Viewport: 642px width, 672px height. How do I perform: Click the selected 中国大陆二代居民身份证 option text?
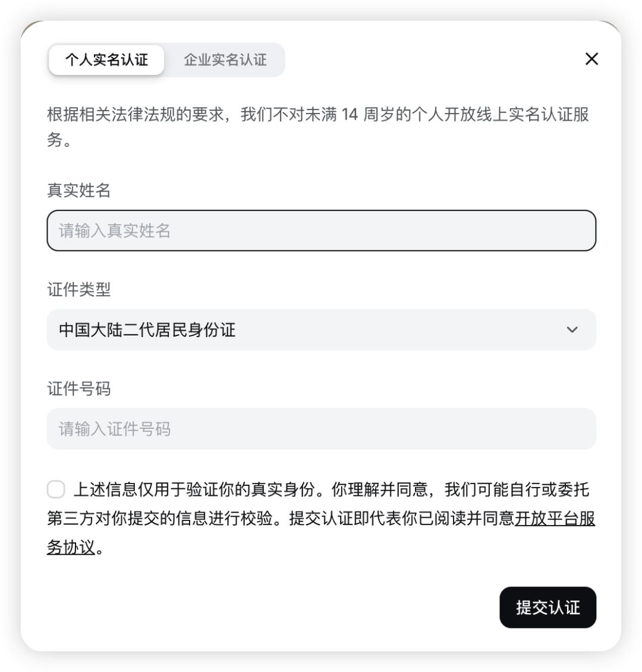point(147,329)
